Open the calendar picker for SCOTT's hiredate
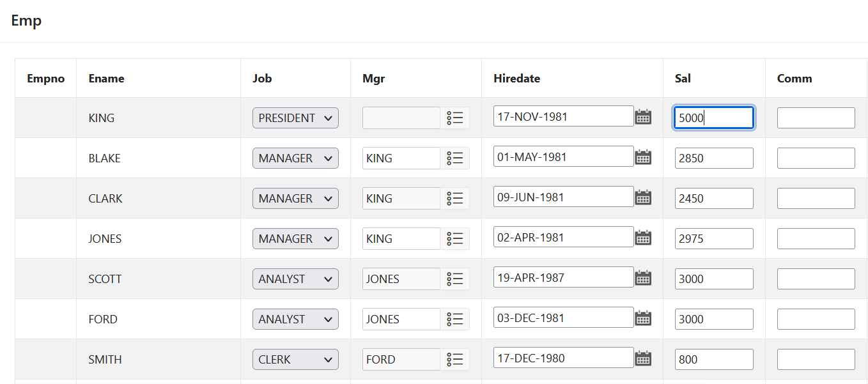This screenshot has width=868, height=384. 644,277
